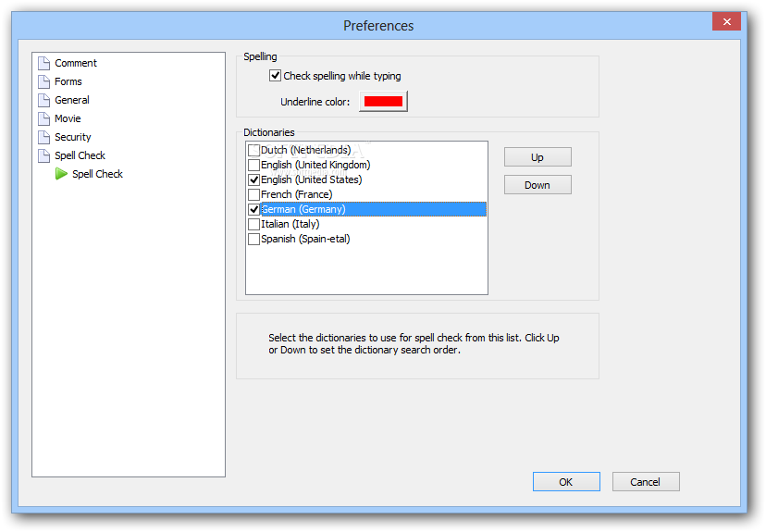
Task: Enable the French (France) dictionary
Action: coord(253,194)
